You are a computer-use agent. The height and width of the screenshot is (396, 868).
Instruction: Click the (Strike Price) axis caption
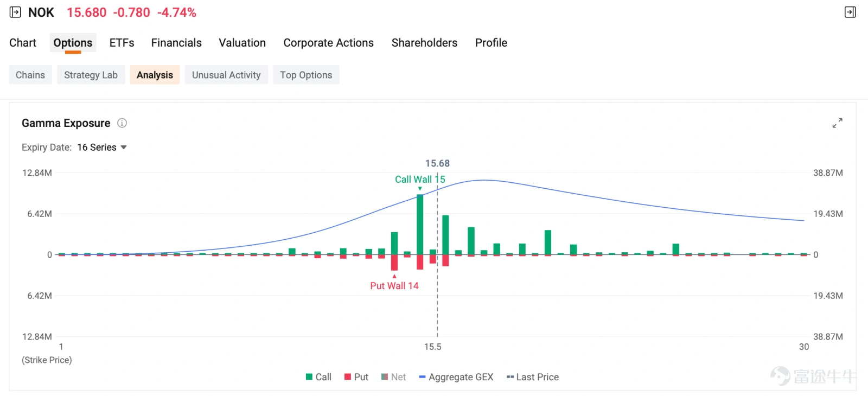click(47, 360)
